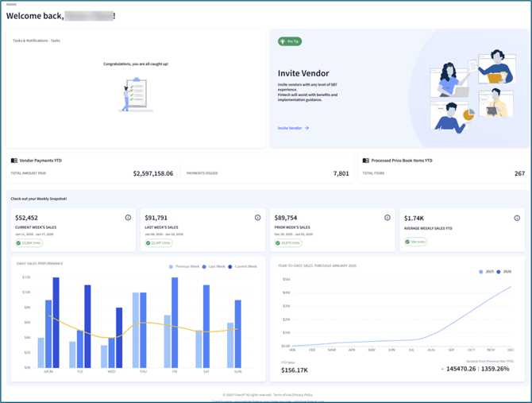
Task: Toggle the 2025 legend item
Action: pyautogui.click(x=484, y=272)
